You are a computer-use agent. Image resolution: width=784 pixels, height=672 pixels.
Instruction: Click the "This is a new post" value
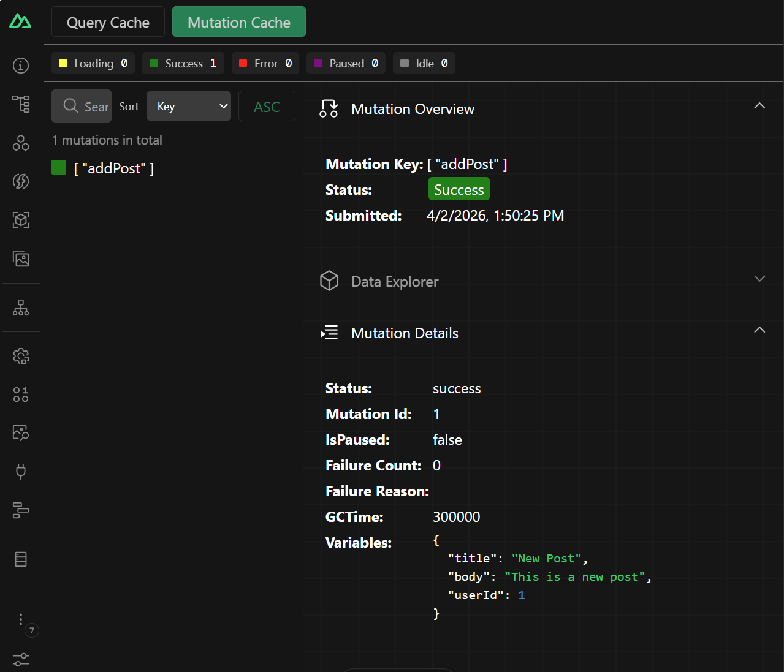(x=575, y=577)
